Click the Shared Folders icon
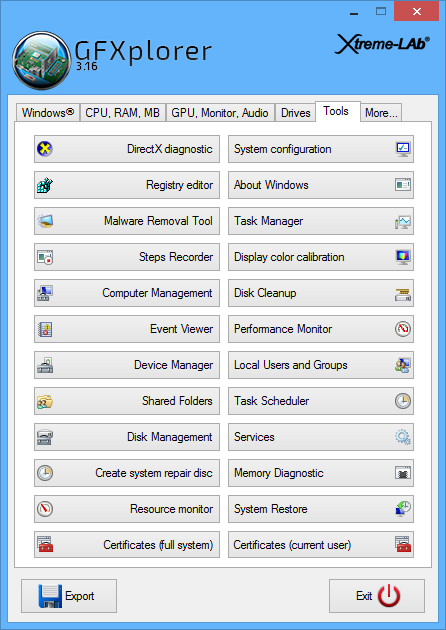446x630 pixels. click(x=45, y=401)
